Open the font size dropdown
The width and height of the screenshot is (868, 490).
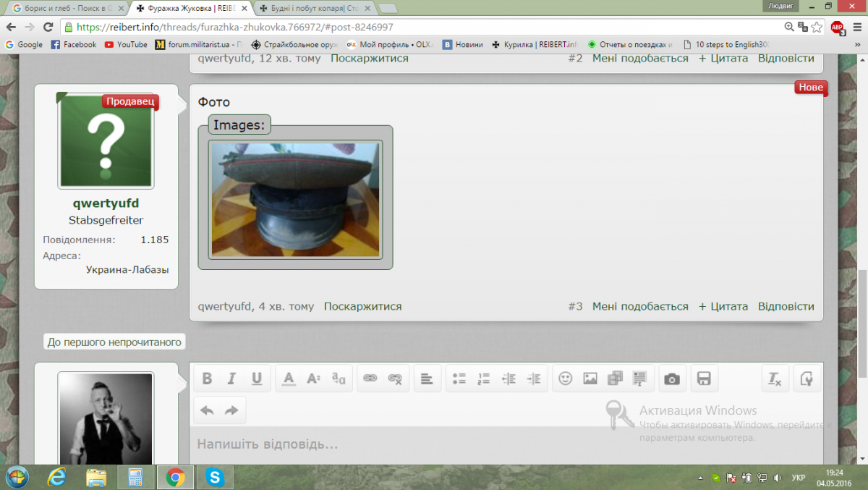tap(313, 379)
